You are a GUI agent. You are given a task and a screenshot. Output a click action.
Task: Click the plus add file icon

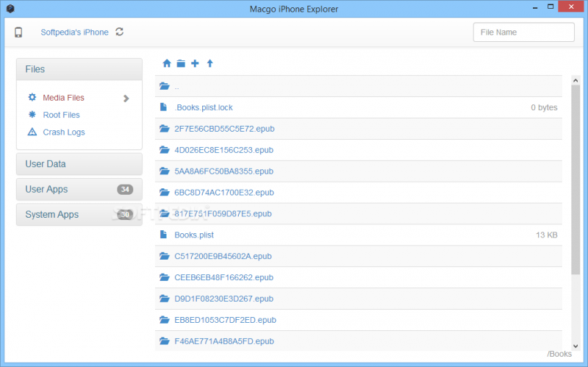[195, 63]
